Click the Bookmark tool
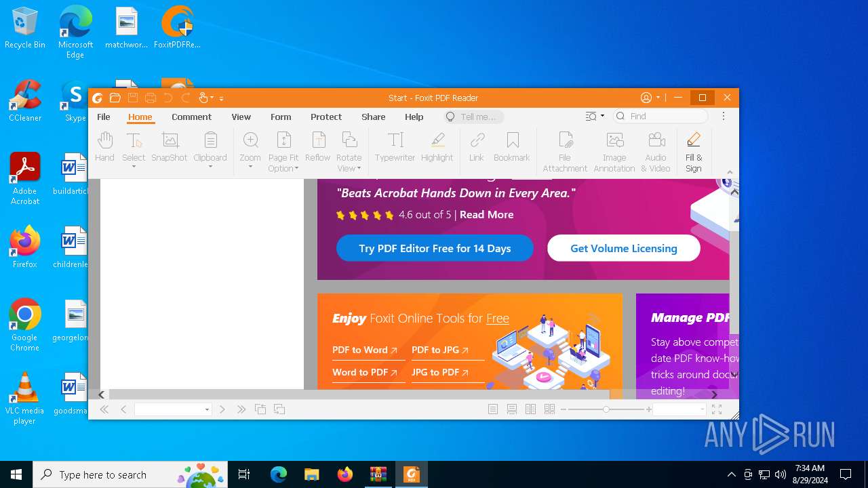 pos(512,148)
